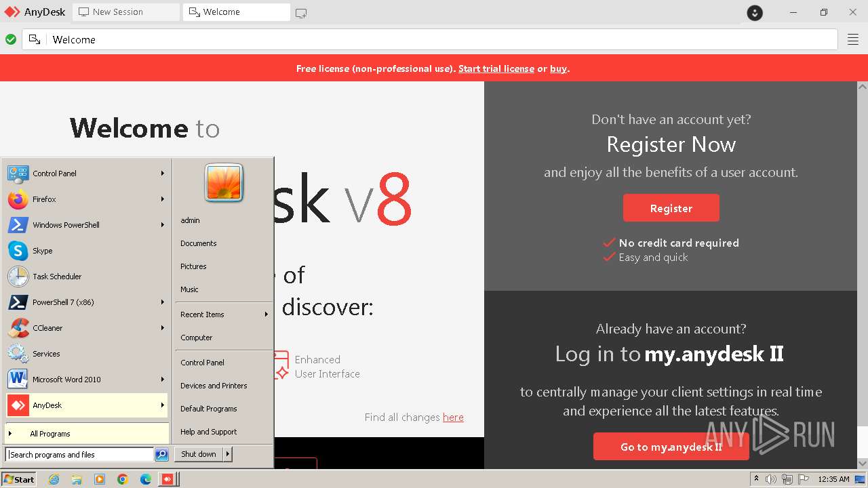Viewport: 868px width, 488px height.
Task: Follow Start trial license link
Action: 496,68
